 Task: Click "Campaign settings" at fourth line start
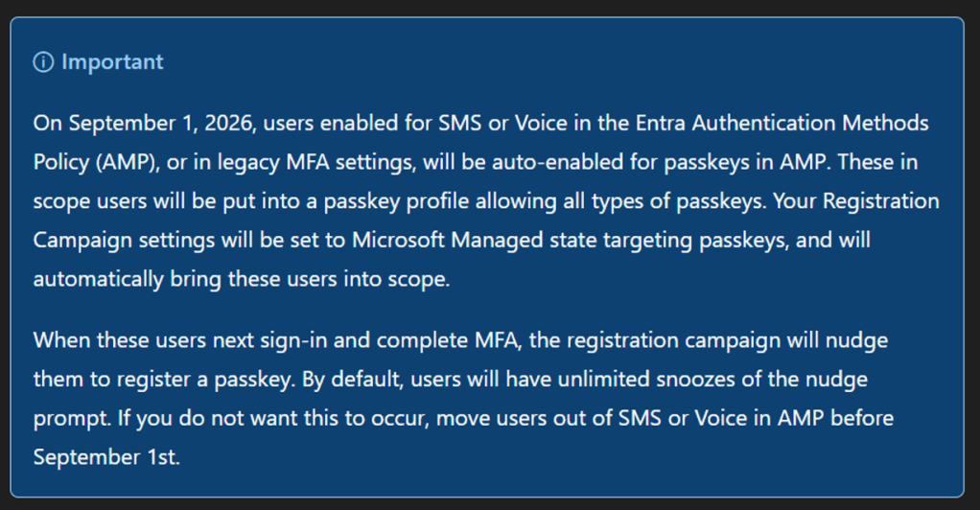coord(124,240)
